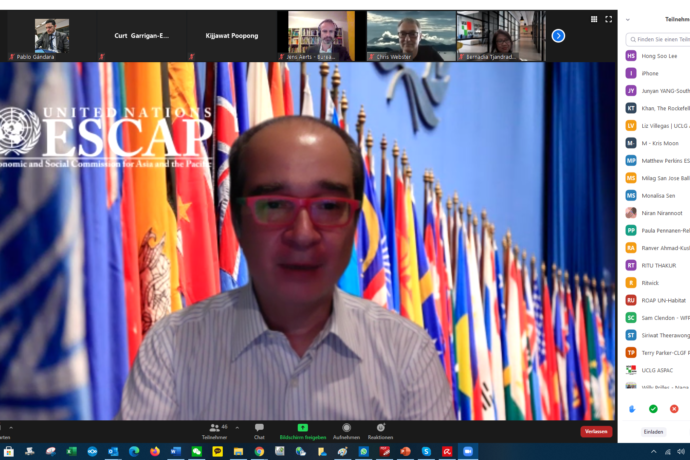
Task: Show next video thumbnails with blue arrow
Action: pos(558,36)
